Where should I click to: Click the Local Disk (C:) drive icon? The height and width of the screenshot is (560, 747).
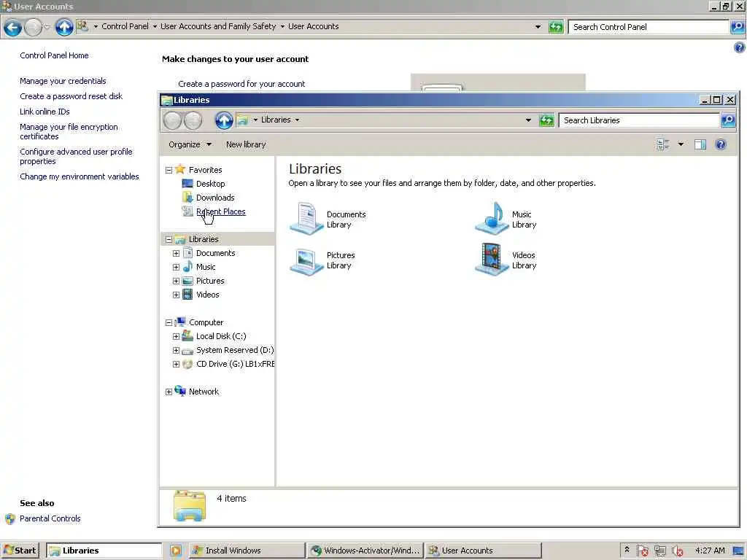(x=187, y=335)
